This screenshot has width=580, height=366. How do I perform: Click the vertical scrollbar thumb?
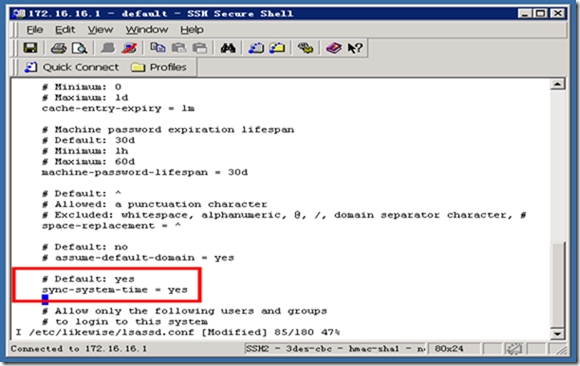pyautogui.click(x=557, y=284)
